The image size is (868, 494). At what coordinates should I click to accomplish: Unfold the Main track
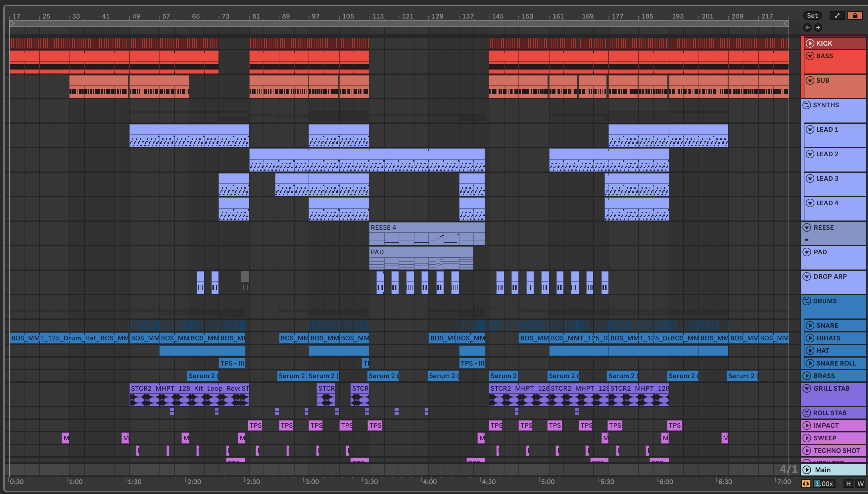807,469
